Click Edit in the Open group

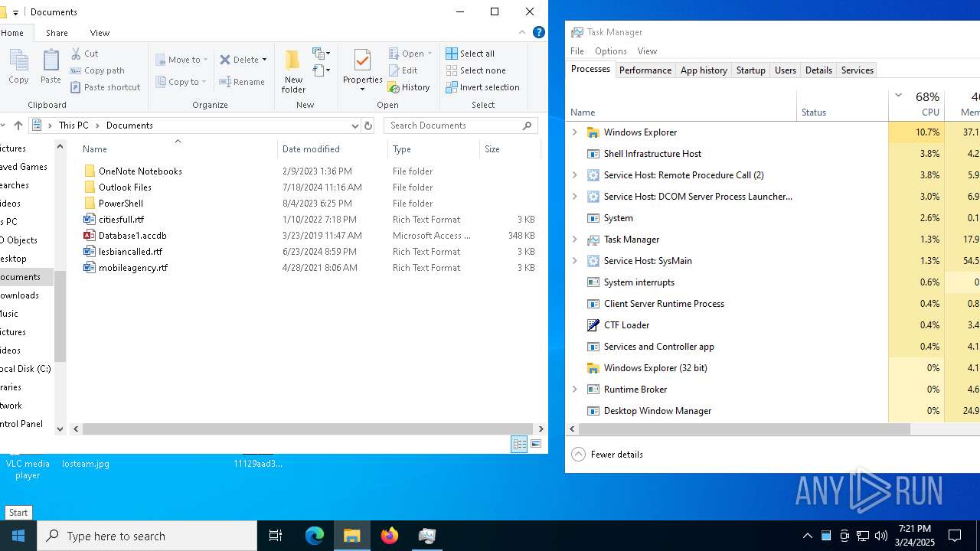tap(403, 70)
